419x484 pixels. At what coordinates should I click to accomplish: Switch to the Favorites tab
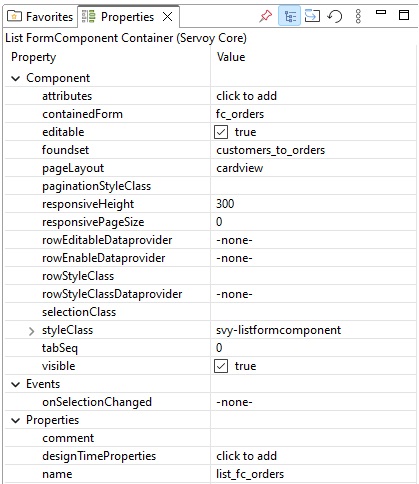click(41, 16)
